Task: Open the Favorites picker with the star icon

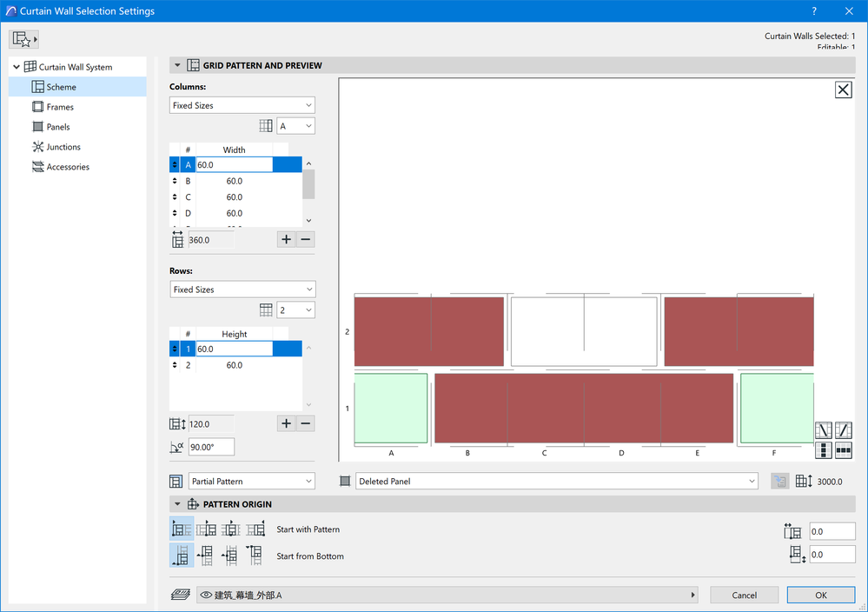Action: point(24,39)
